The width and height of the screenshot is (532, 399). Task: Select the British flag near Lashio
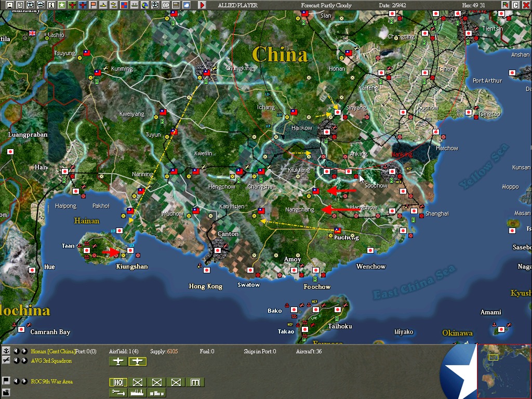click(x=32, y=33)
